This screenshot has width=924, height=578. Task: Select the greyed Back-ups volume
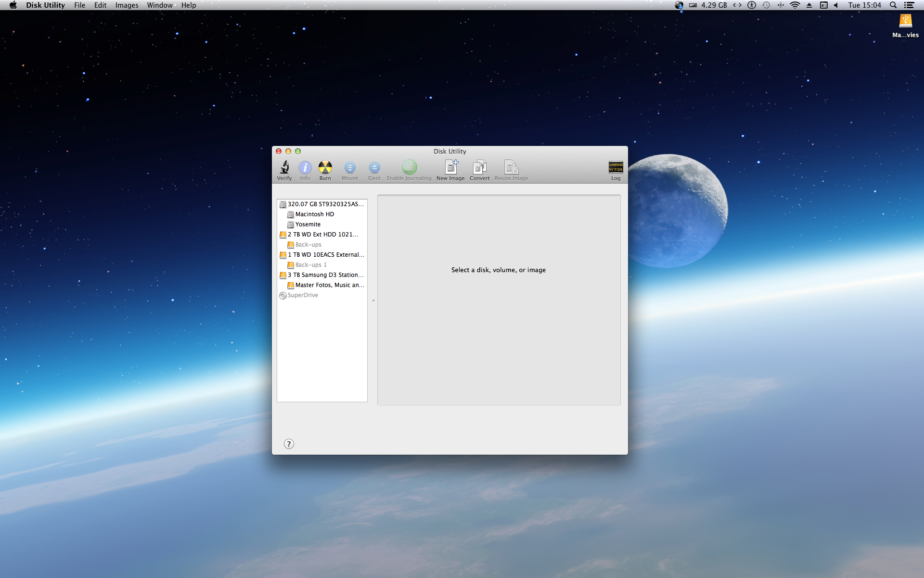coord(322,245)
